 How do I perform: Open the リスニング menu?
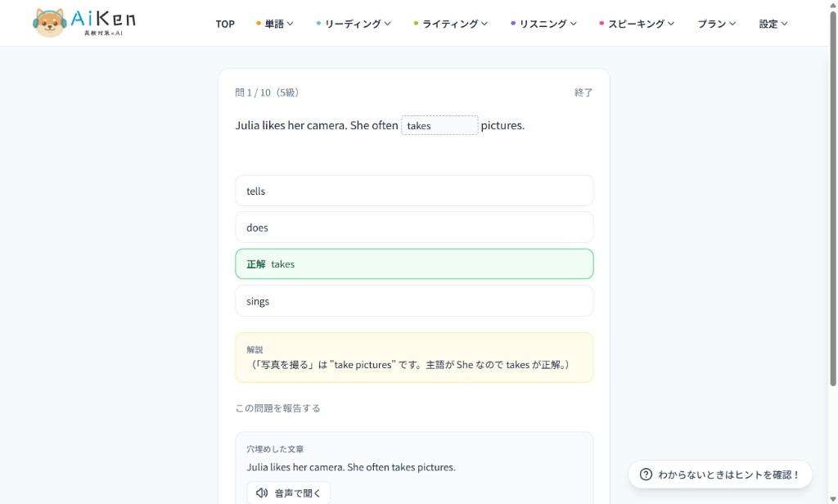(543, 24)
